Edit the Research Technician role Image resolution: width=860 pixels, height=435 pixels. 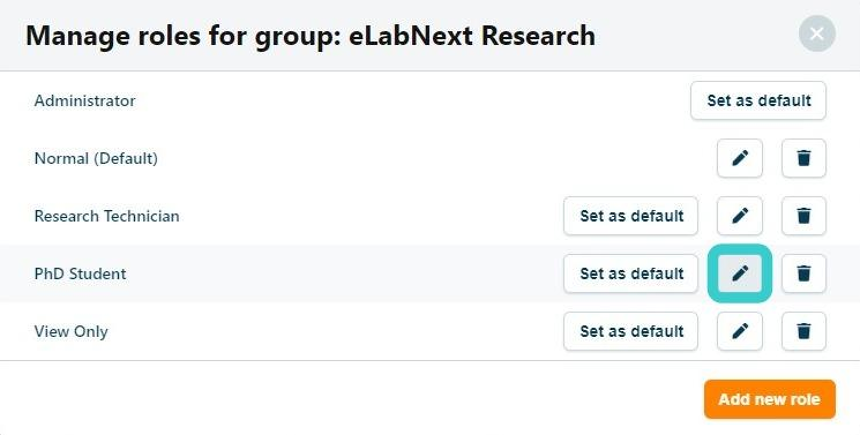pos(739,216)
